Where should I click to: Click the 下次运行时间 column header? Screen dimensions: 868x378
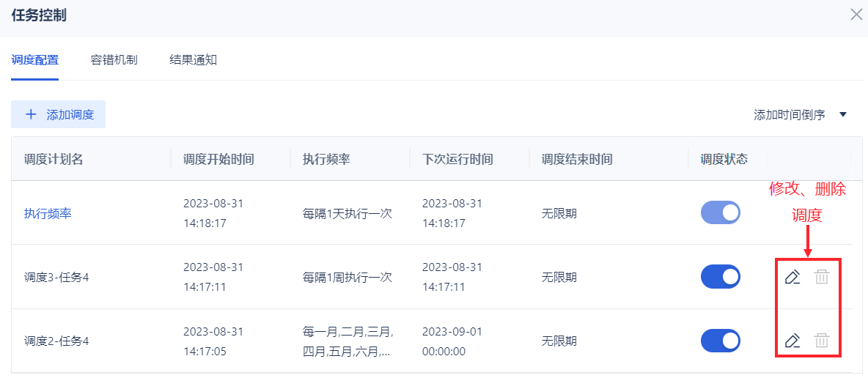pos(457,160)
